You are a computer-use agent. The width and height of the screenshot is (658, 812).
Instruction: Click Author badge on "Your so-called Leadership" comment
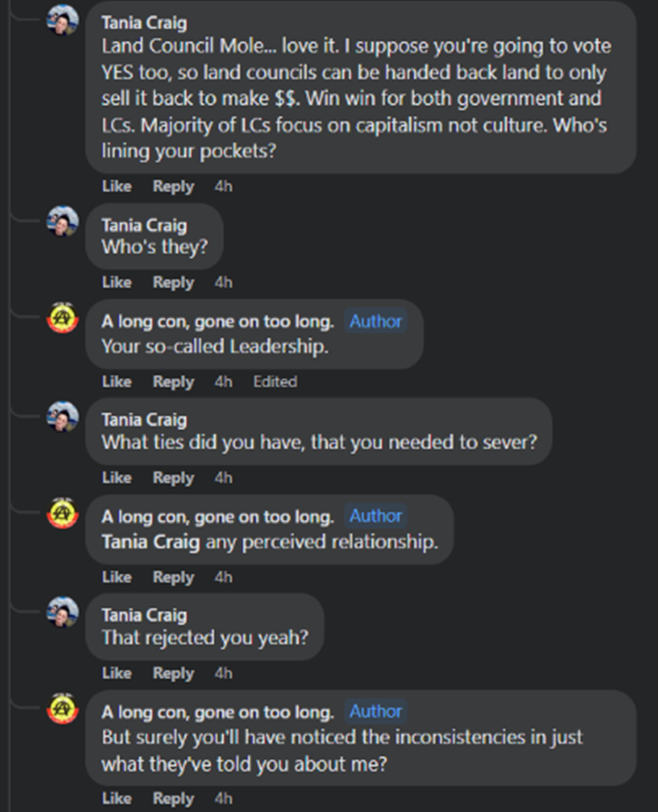tap(375, 322)
